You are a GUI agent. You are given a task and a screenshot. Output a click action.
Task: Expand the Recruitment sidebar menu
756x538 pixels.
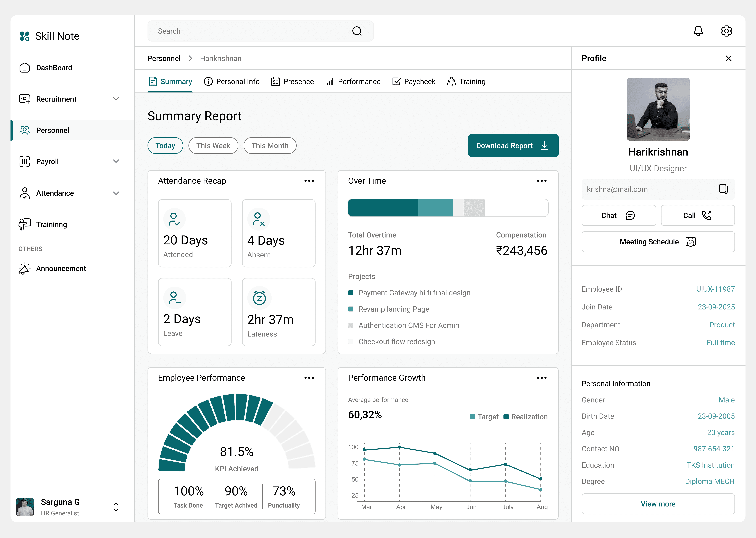[x=116, y=99]
